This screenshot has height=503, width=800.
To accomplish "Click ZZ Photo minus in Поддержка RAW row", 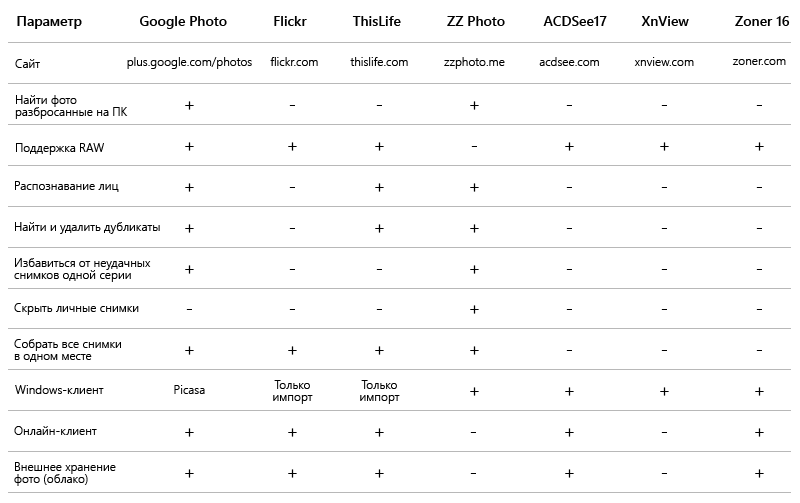I will [x=474, y=146].
